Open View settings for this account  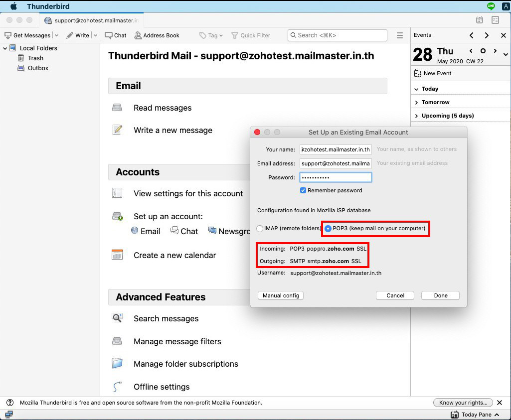(x=188, y=193)
